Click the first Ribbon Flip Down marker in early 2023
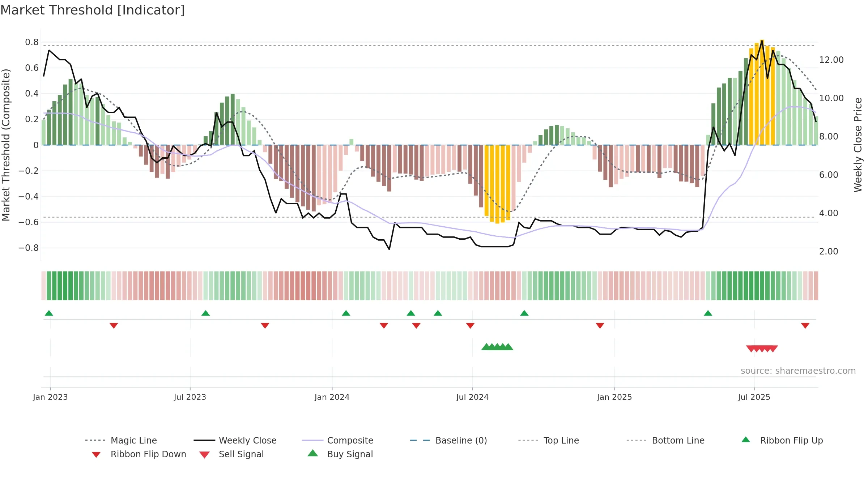This screenshot has height=488, width=868. 114,326
